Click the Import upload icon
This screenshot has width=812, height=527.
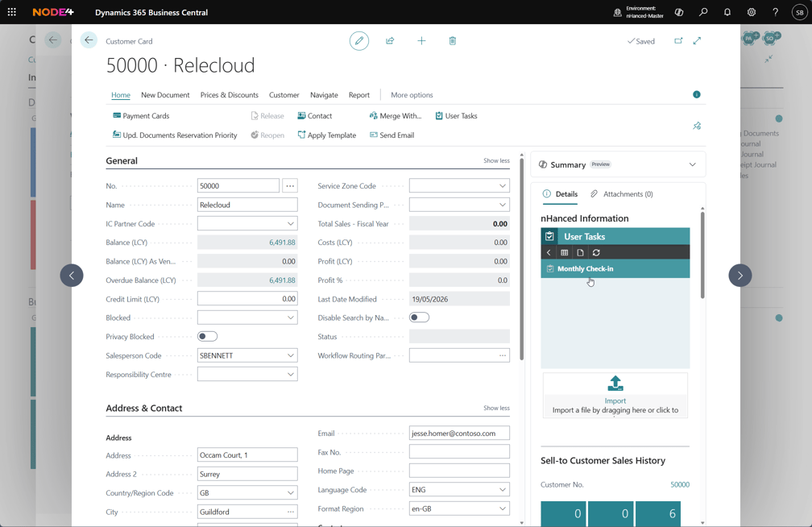tap(615, 384)
